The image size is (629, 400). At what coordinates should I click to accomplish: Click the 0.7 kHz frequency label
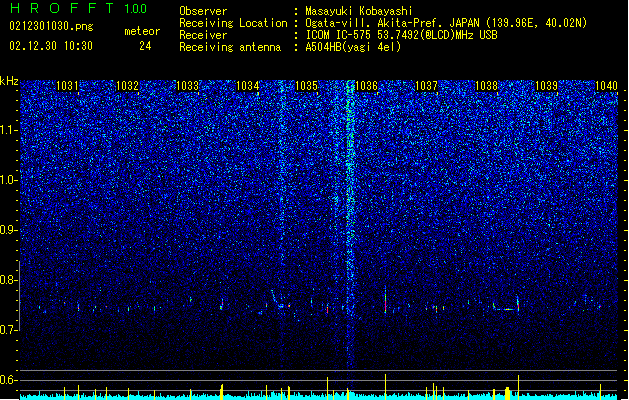click(x=8, y=330)
